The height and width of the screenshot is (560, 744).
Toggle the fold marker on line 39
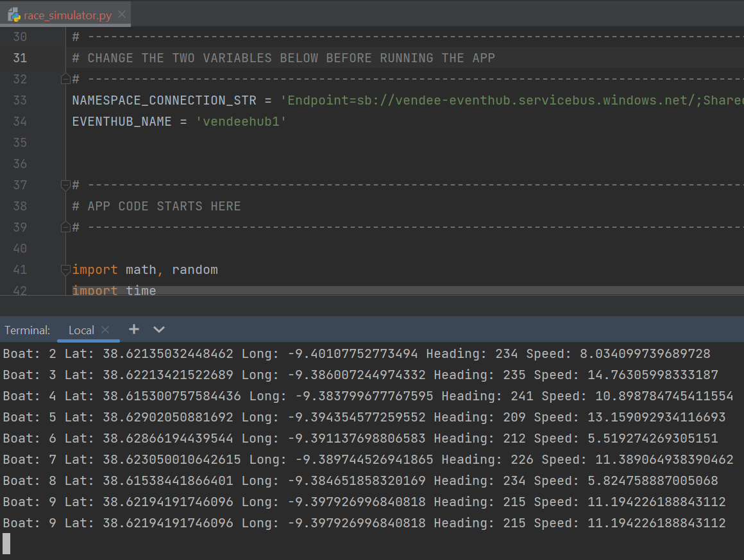[65, 227]
